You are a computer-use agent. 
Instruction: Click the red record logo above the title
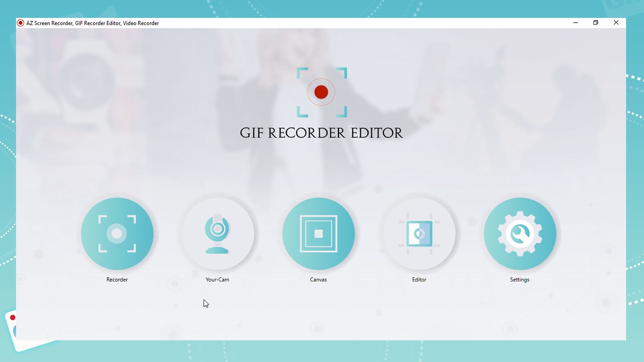point(322,92)
